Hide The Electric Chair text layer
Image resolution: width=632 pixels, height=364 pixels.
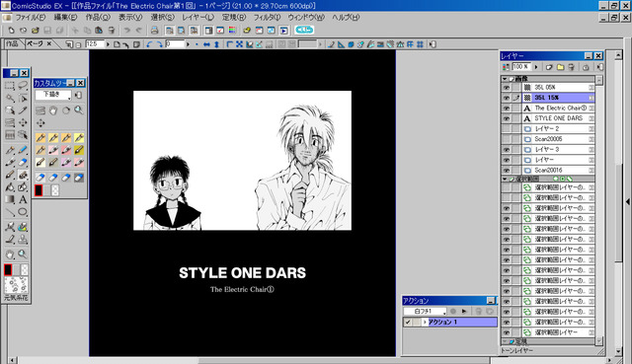pos(507,109)
